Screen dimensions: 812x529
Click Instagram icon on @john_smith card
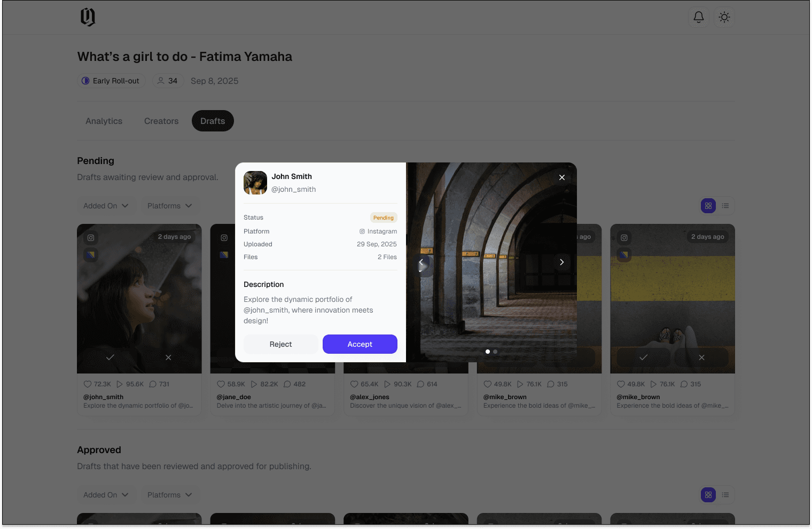(x=91, y=238)
